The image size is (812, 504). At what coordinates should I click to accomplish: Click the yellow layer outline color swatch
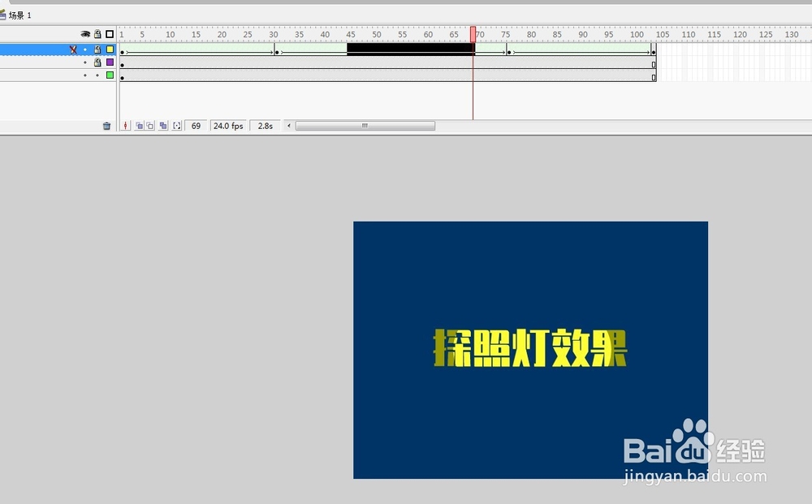point(110,50)
